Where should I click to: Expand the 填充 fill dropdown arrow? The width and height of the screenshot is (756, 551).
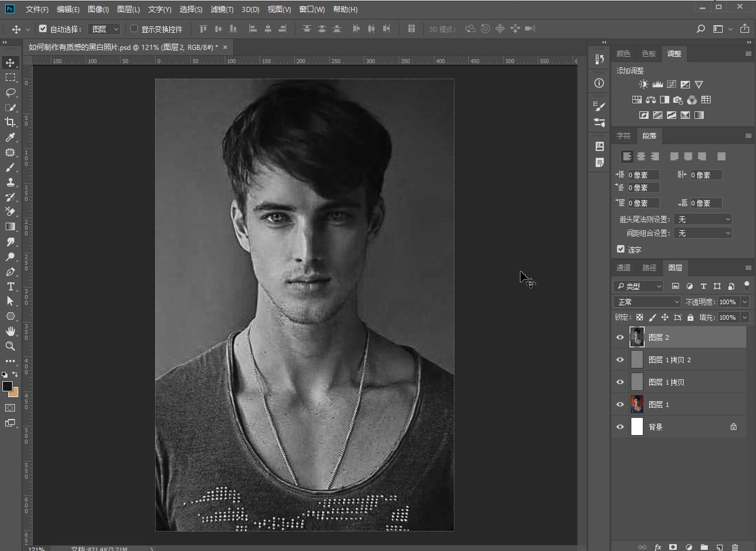pyautogui.click(x=745, y=317)
